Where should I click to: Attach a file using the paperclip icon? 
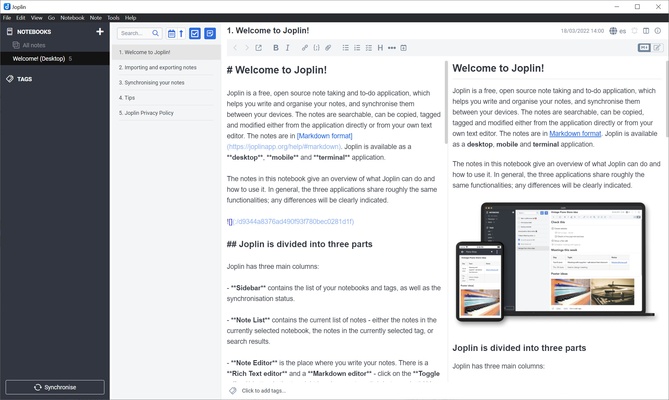point(328,48)
